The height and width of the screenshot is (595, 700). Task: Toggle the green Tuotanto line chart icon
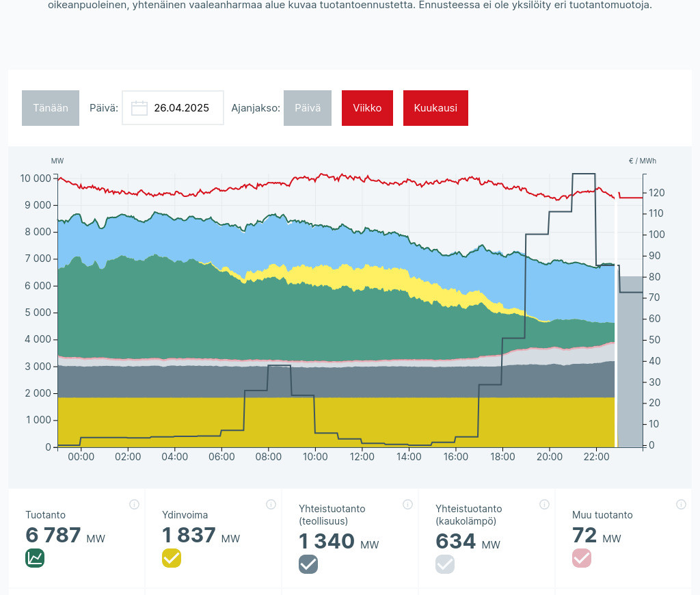[x=35, y=558]
